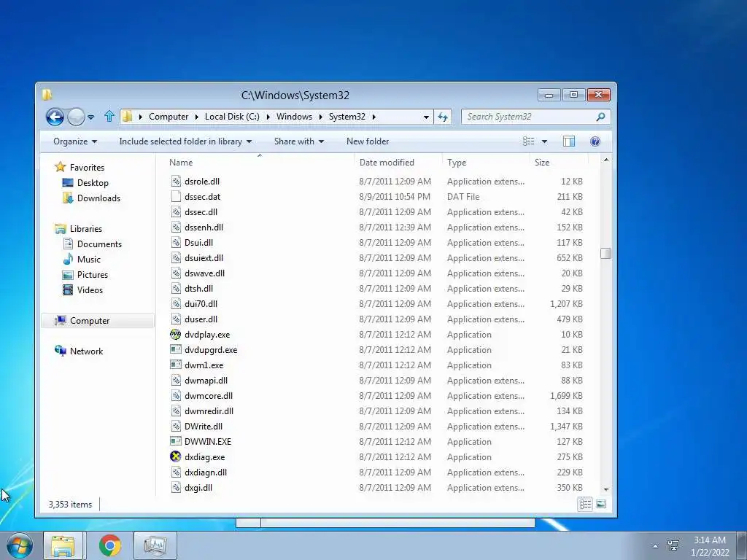
Task: Select the file dssenh.dll
Action: point(204,227)
